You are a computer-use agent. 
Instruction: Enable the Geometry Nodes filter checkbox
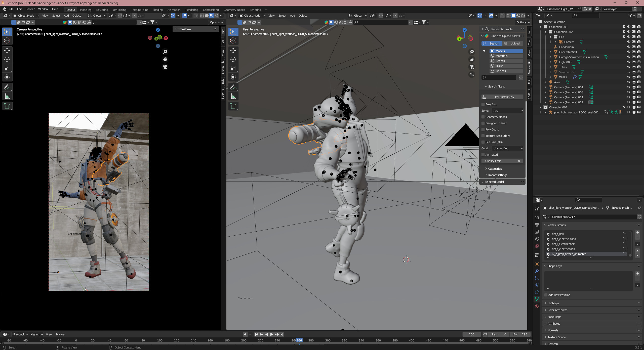click(483, 117)
